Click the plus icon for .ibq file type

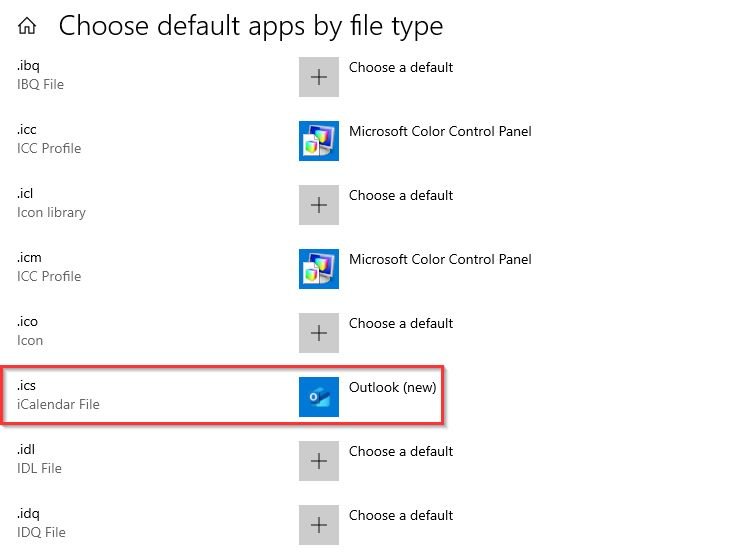319,77
